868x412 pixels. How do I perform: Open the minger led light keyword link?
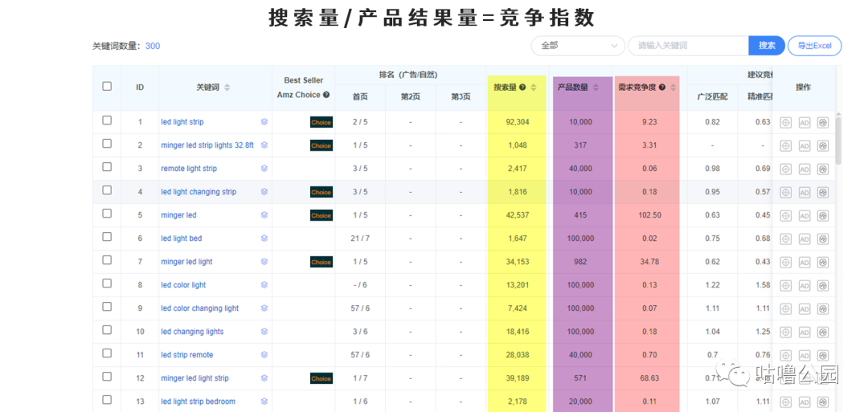click(186, 262)
